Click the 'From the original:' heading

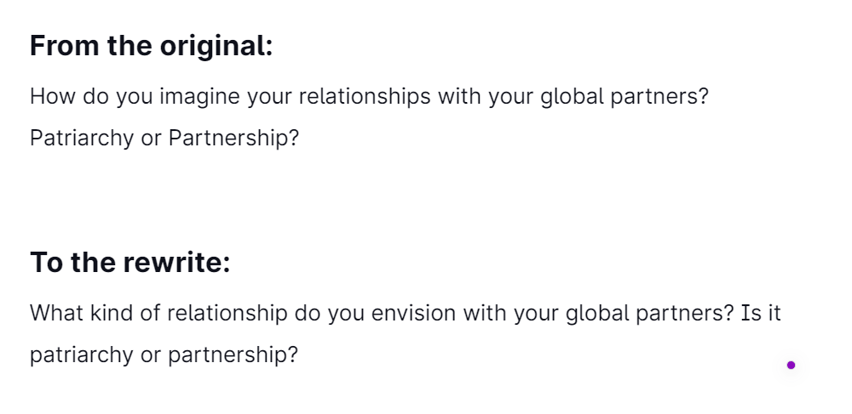click(151, 46)
